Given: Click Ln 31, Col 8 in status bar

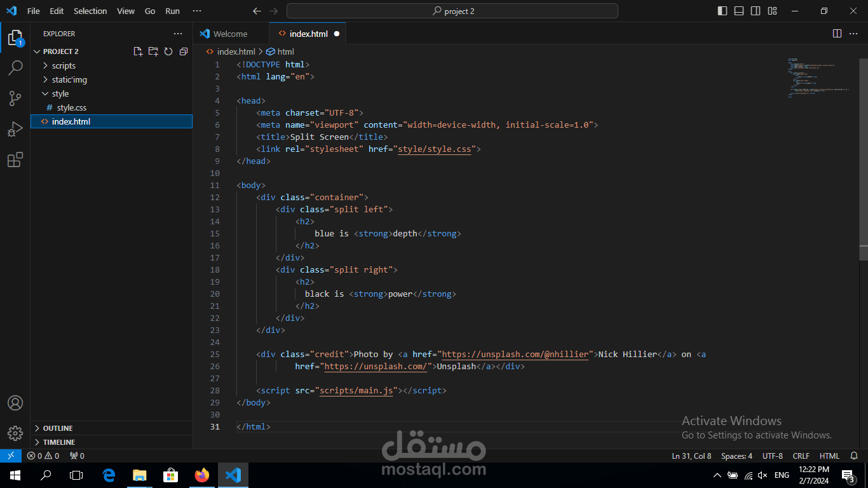Looking at the screenshot, I should pyautogui.click(x=691, y=456).
